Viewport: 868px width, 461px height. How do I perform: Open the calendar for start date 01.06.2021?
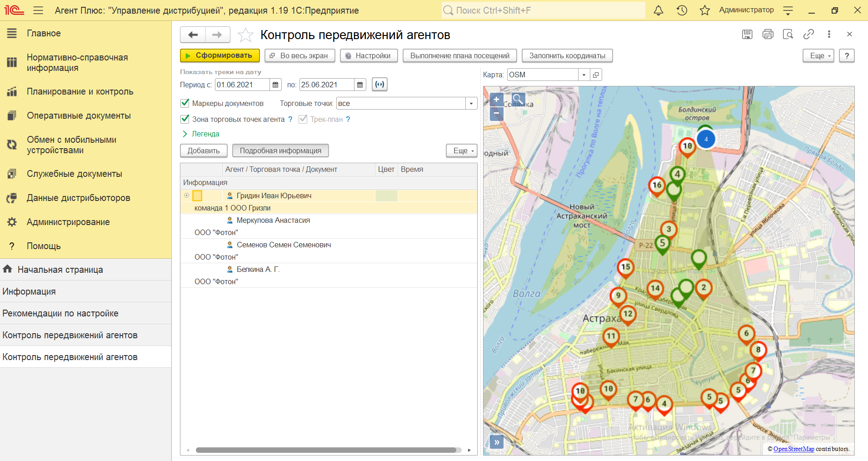275,85
